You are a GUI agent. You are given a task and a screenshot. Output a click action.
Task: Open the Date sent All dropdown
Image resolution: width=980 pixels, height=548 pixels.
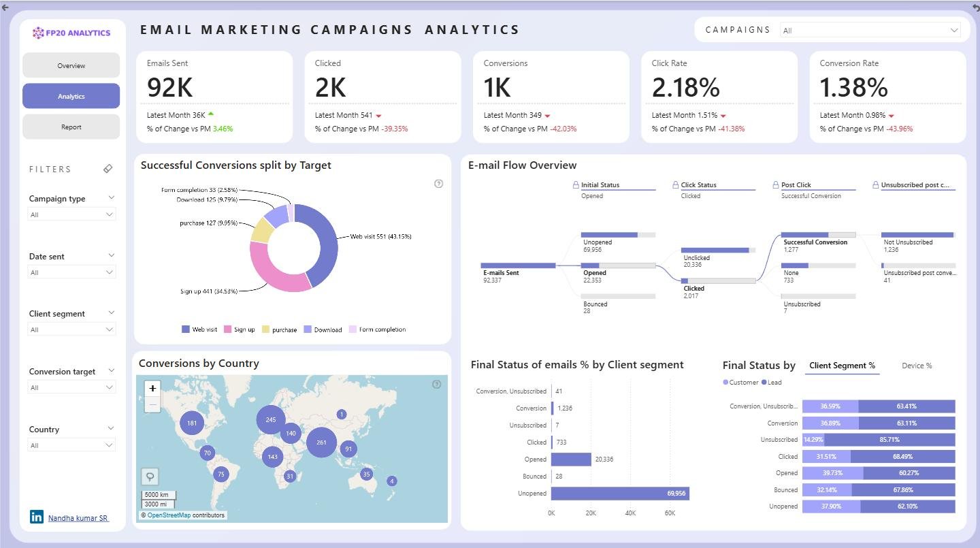click(72, 272)
